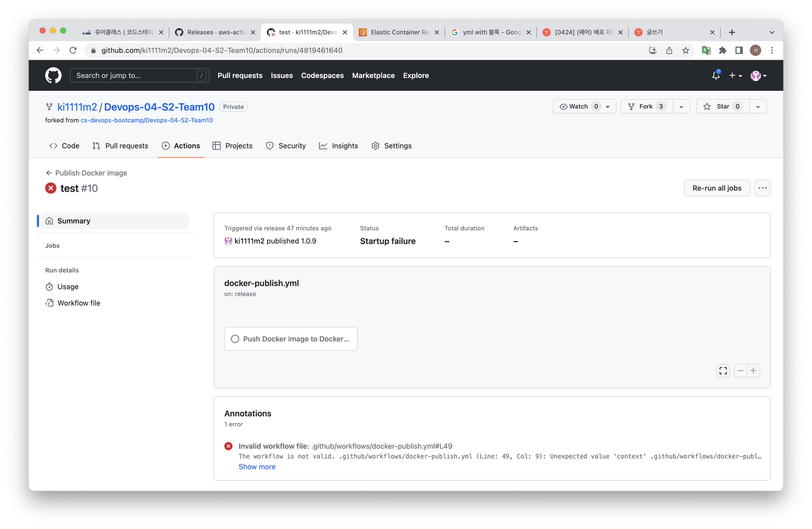Switch to the Releases aws-actions browser tab
Screen dimensions: 812x529
pos(216,32)
